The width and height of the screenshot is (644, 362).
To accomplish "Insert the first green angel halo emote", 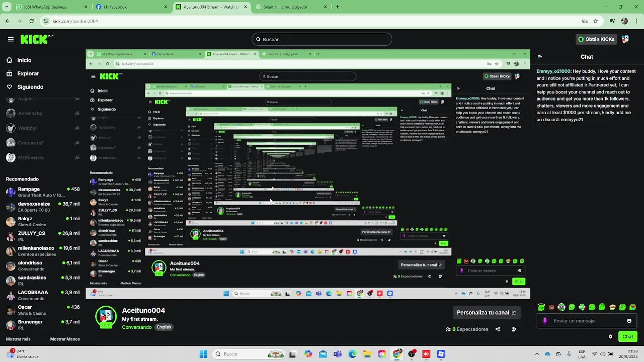I will 541,307.
